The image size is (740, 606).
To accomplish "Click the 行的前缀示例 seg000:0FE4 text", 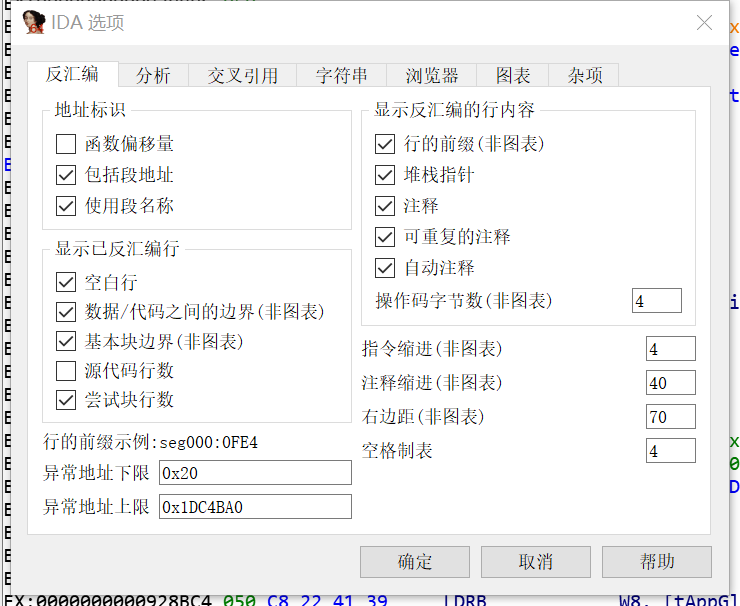I will pyautogui.click(x=151, y=443).
